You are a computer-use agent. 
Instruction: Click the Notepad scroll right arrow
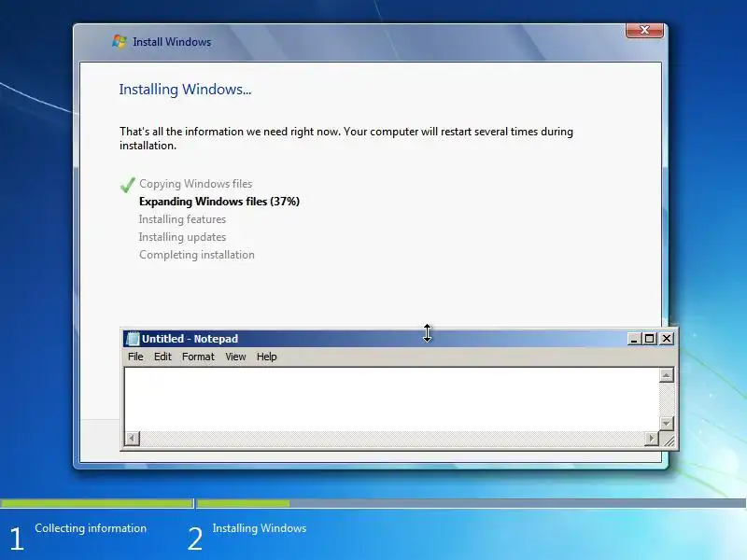point(651,438)
